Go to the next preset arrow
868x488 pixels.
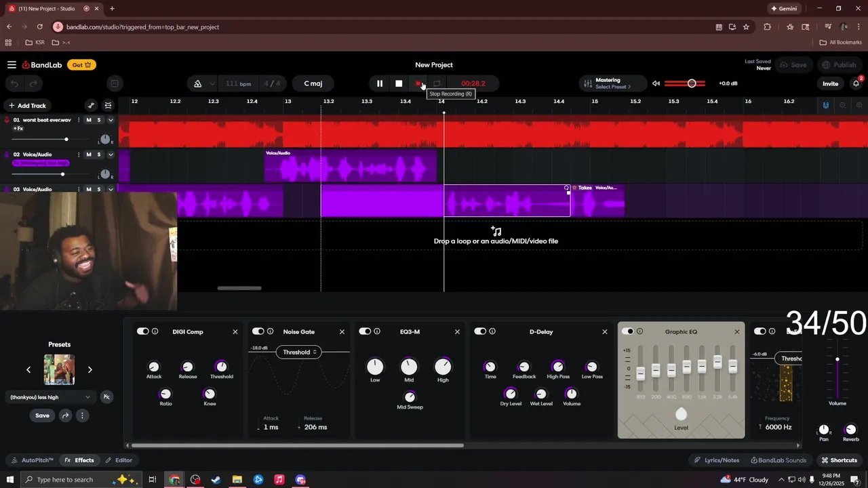[x=90, y=369]
